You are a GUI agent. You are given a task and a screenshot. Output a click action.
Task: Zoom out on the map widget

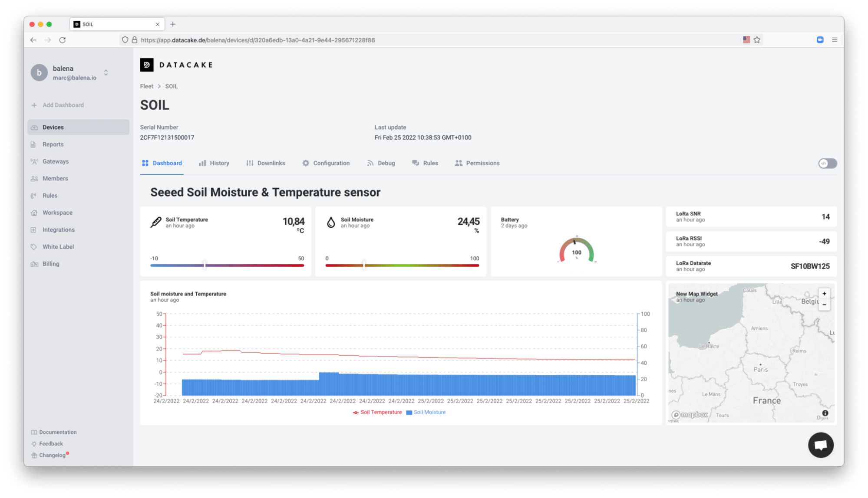[x=824, y=305]
